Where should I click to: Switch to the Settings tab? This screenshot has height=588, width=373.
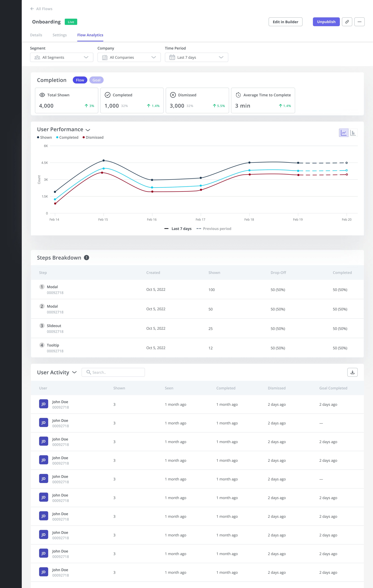59,35
